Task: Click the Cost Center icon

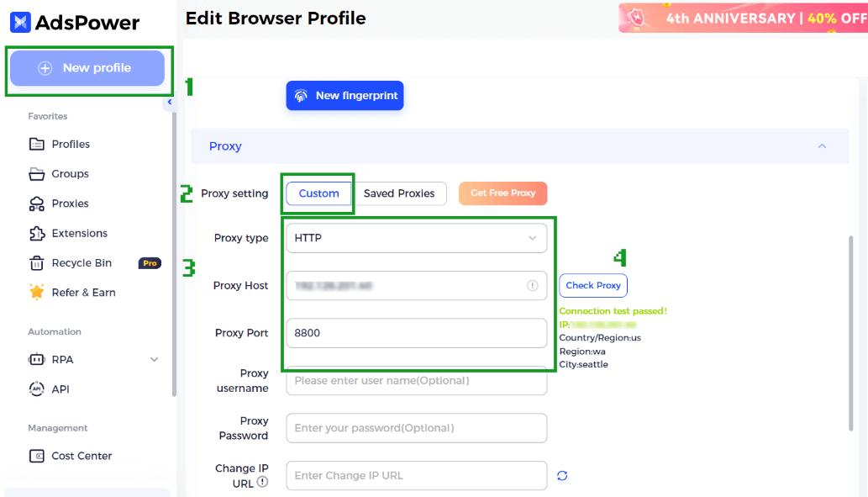Action: [x=37, y=456]
